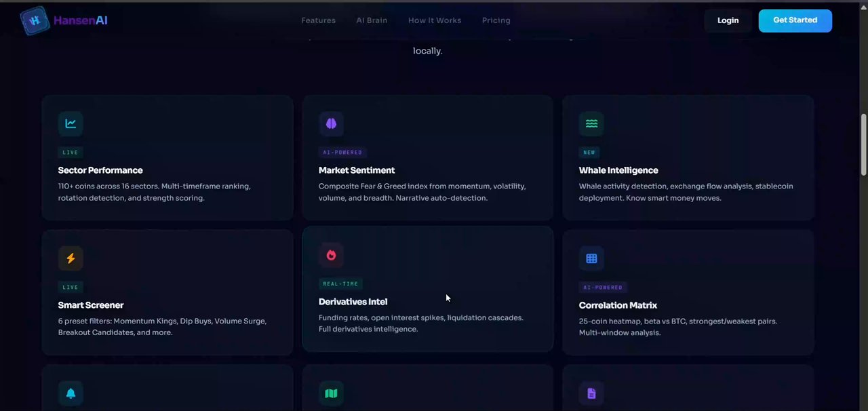Click the Smart Screener lightning bolt icon

[71, 258]
